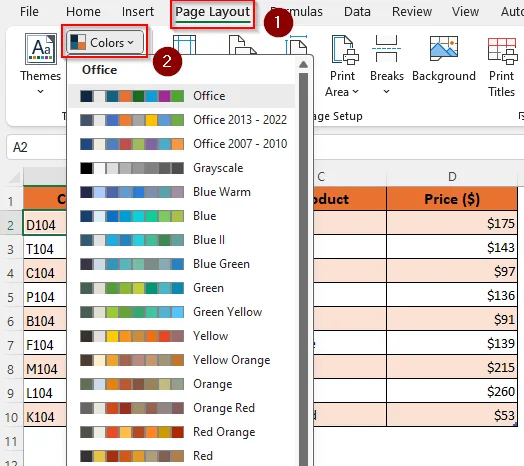Viewport: 524px width, 466px height.
Task: Switch to the Home tab
Action: pos(83,12)
